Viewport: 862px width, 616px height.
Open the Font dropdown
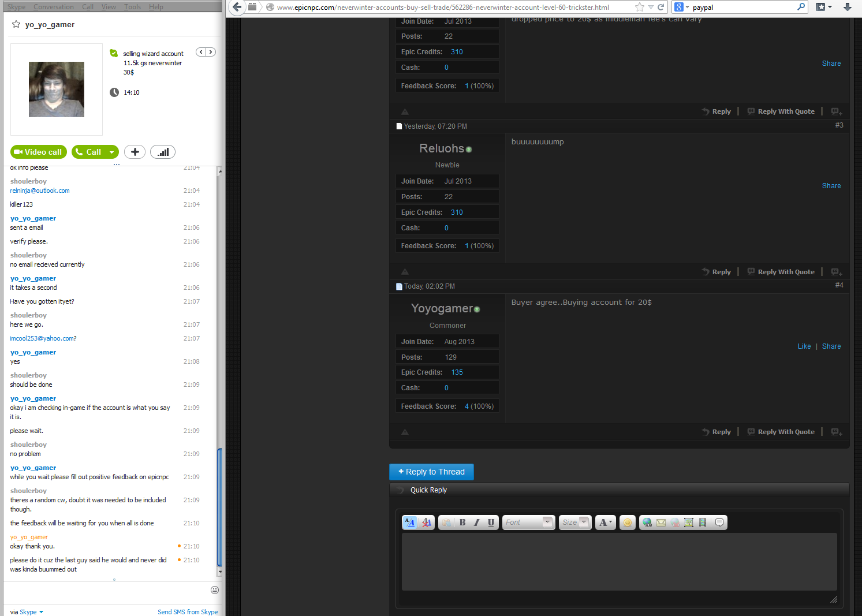click(x=529, y=522)
